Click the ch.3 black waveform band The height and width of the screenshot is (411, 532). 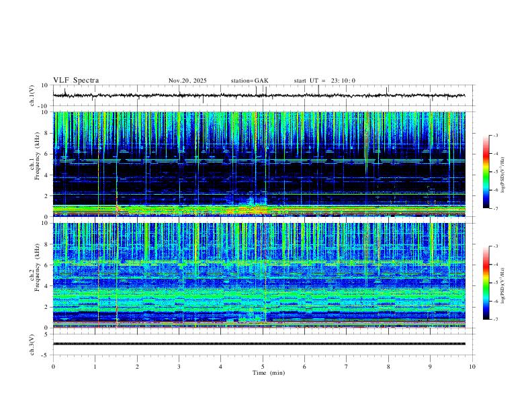259,344
